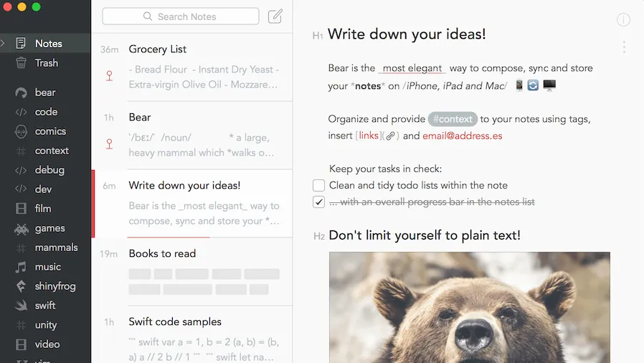Image resolution: width=644 pixels, height=363 pixels.
Task: Open the Bear note in the list
Action: point(191,135)
